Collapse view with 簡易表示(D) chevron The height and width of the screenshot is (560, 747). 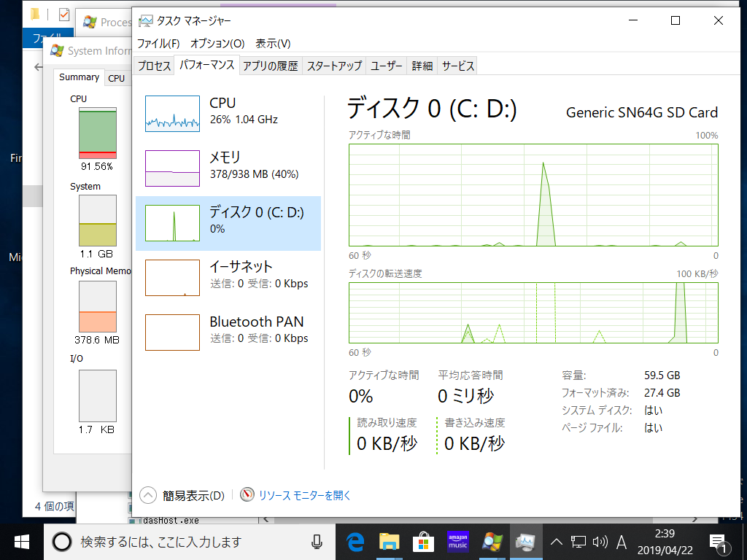148,495
